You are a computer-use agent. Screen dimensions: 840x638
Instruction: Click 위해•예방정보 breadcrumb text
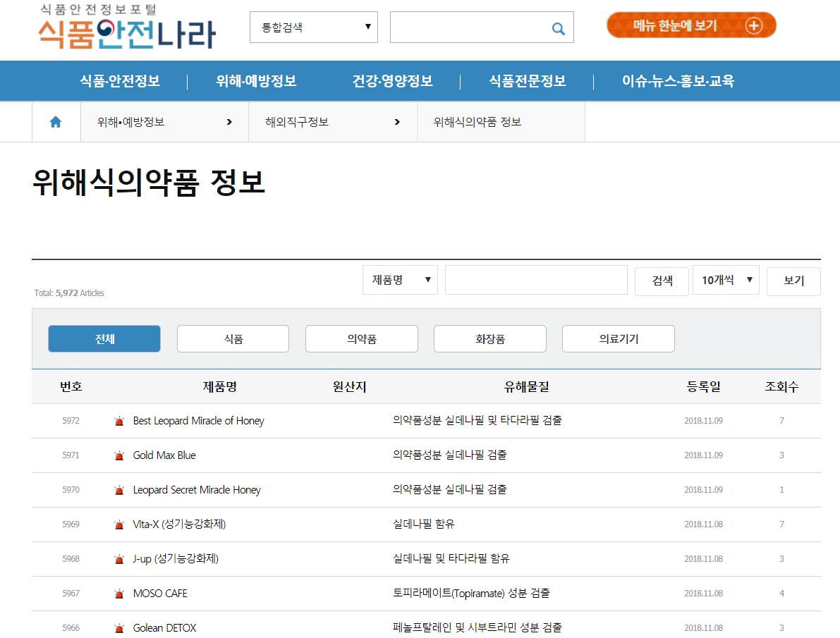(x=130, y=122)
